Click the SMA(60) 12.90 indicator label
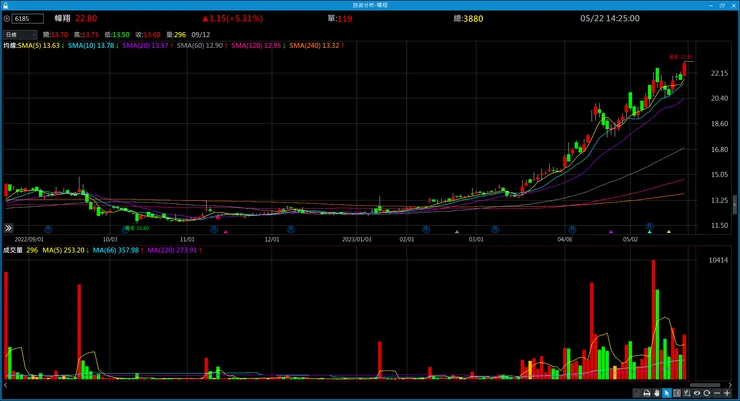The image size is (740, 401). coord(202,46)
